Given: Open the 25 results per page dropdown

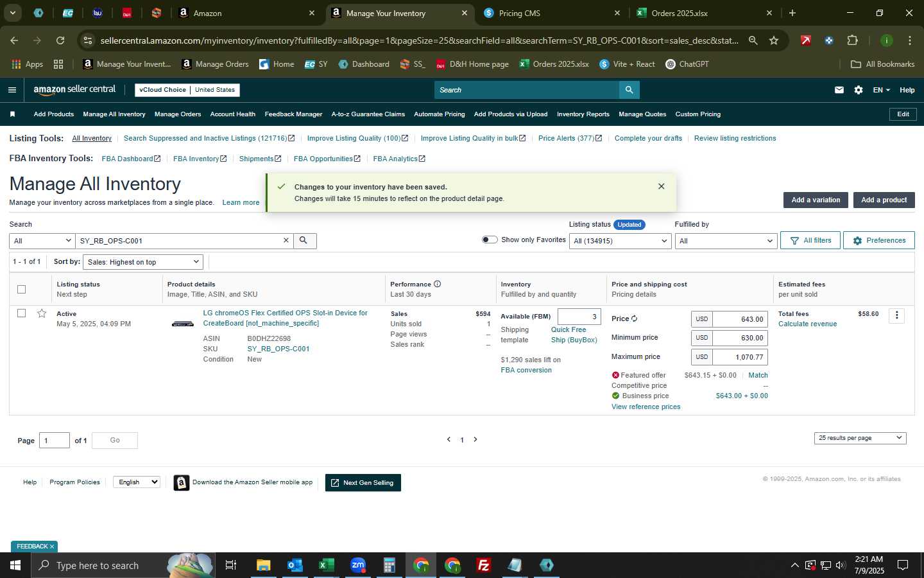Looking at the screenshot, I should [x=860, y=438].
